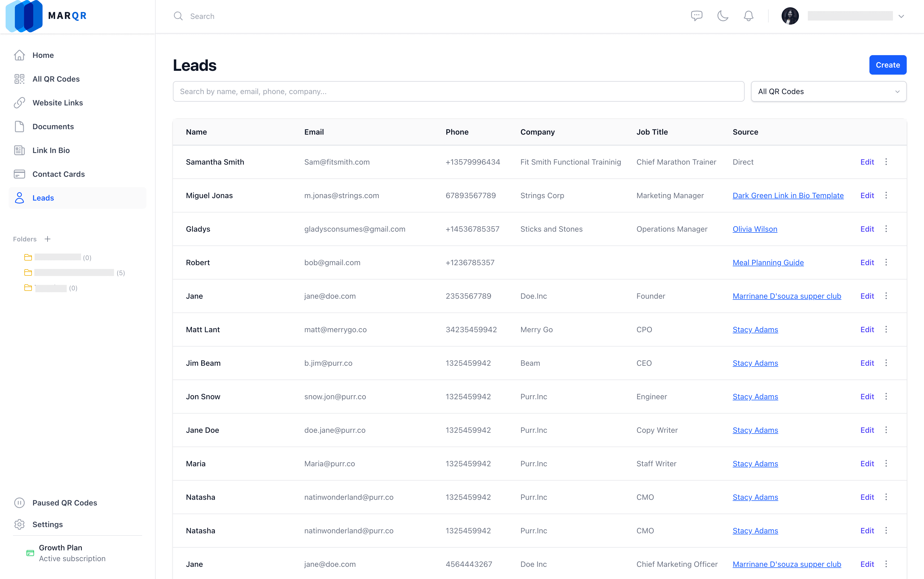This screenshot has width=924, height=579.
Task: Add new folder with plus icon
Action: [x=48, y=239]
